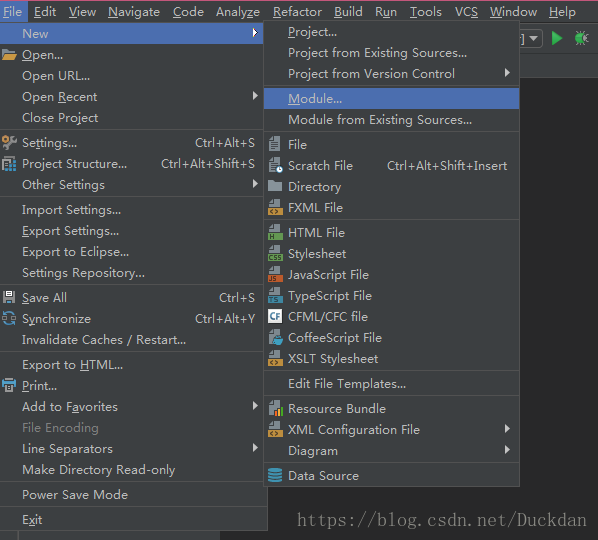
Task: Click the TypeScript File TS icon
Action: pos(275,296)
